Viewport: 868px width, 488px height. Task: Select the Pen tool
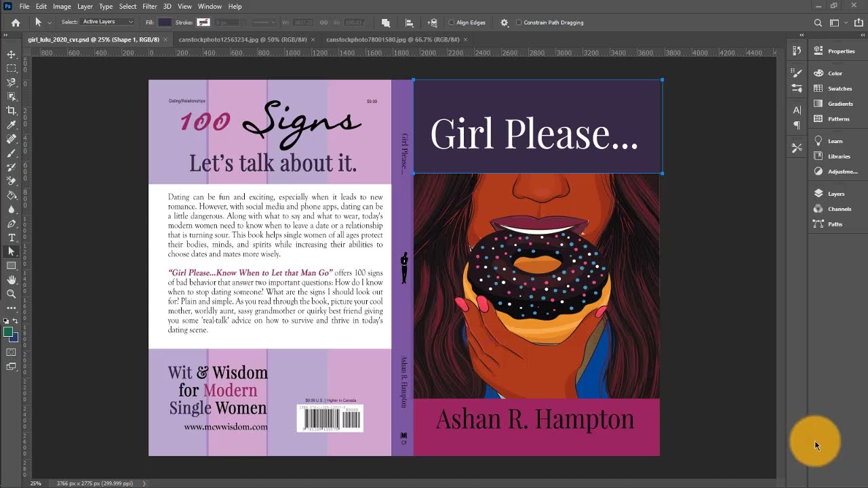click(x=11, y=224)
